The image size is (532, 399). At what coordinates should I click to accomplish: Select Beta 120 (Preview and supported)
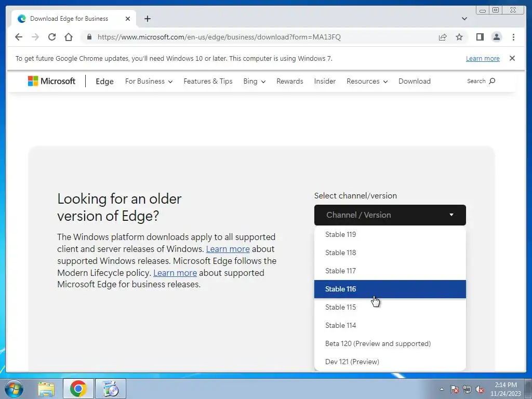(x=390, y=344)
